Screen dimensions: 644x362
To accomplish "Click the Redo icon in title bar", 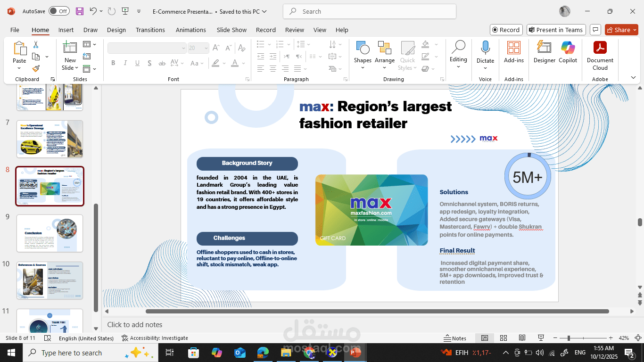I will (111, 11).
